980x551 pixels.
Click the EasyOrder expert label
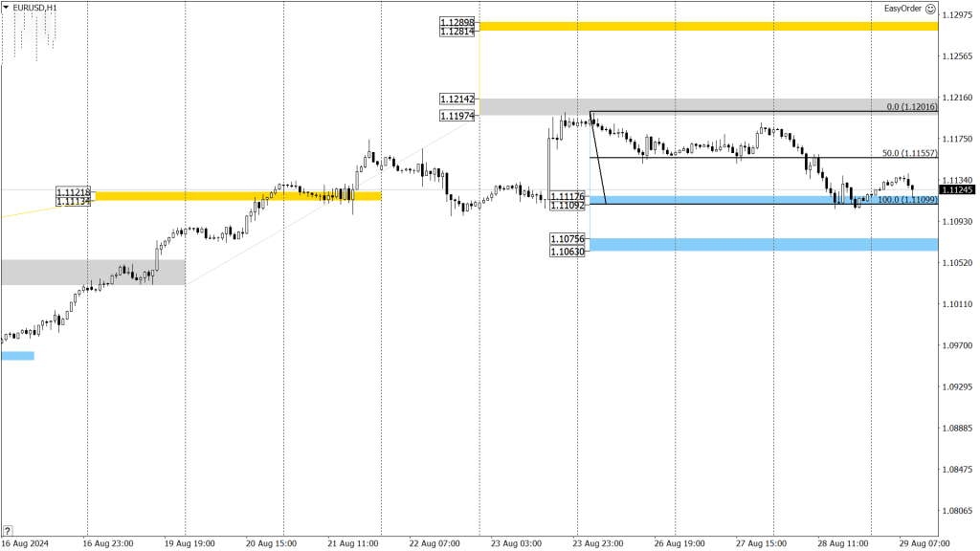902,9
